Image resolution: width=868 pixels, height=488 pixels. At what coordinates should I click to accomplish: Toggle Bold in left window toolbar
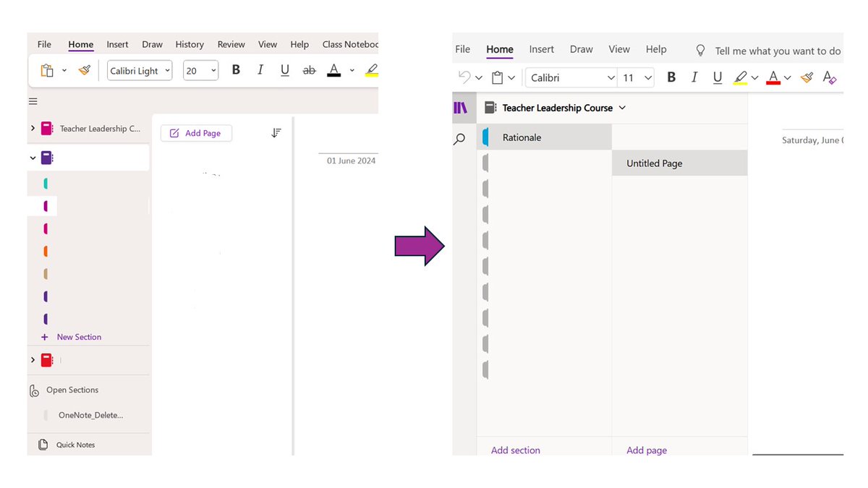[236, 70]
